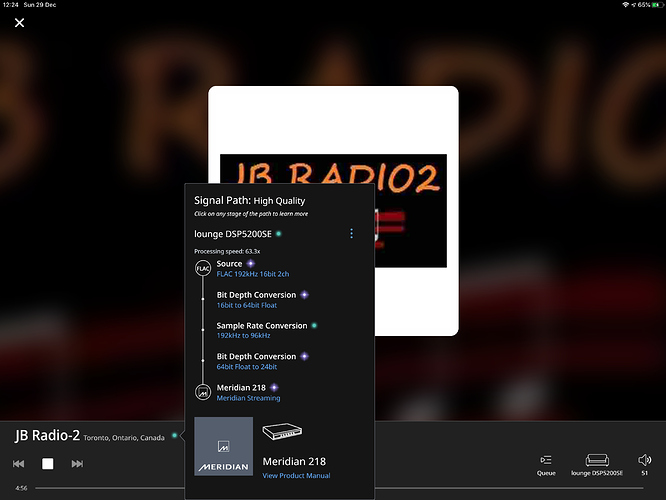Click the star icon beside second Bit Depth Conversion
This screenshot has width=666, height=500.
tap(305, 356)
